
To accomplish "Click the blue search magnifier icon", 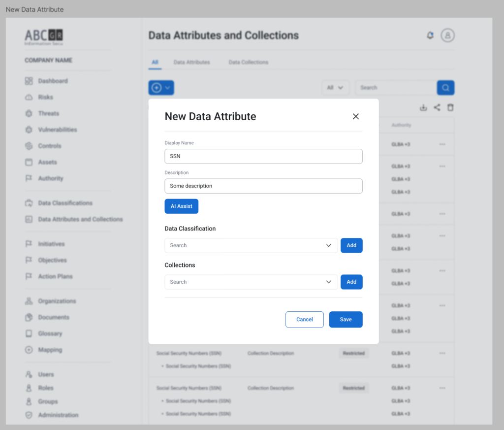I will pos(445,88).
